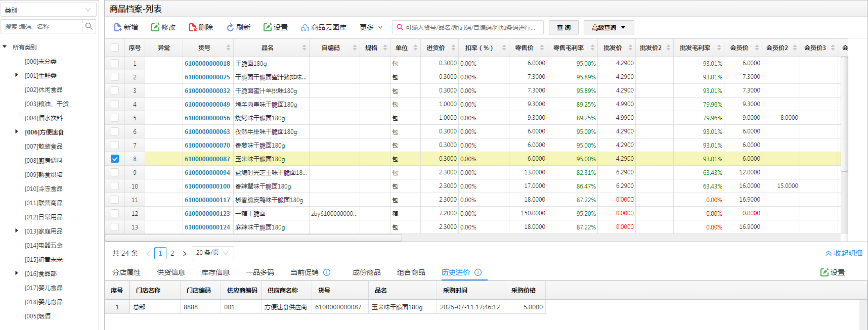The image size is (868, 330).
Task: Sort by 会员价 column arrows
Action: click(x=757, y=48)
